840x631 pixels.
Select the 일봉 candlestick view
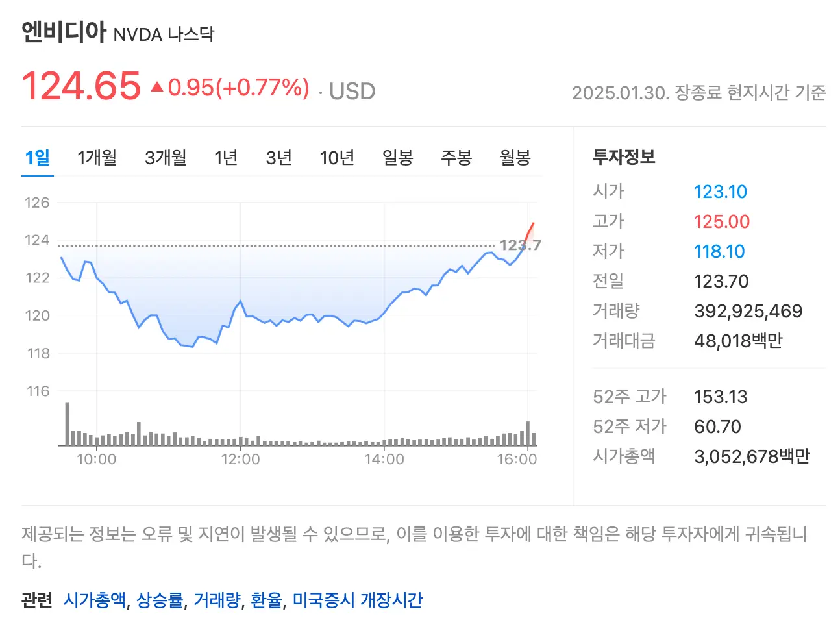398,157
